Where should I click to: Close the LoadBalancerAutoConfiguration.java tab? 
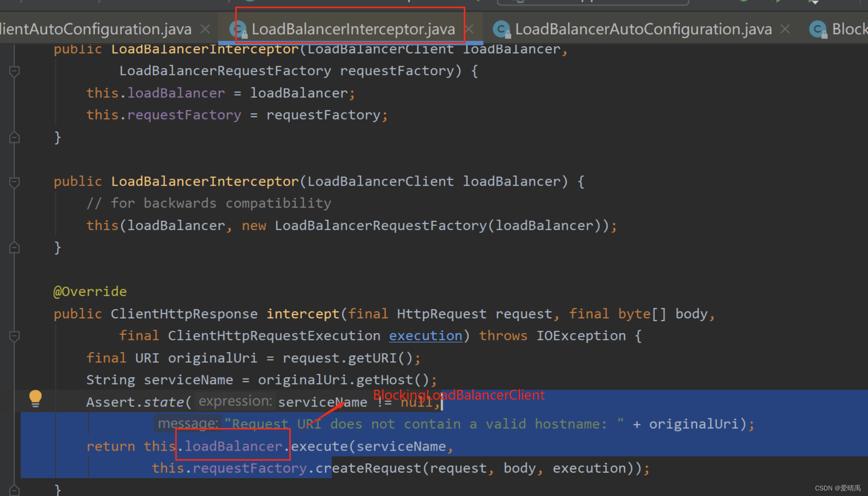(x=785, y=28)
